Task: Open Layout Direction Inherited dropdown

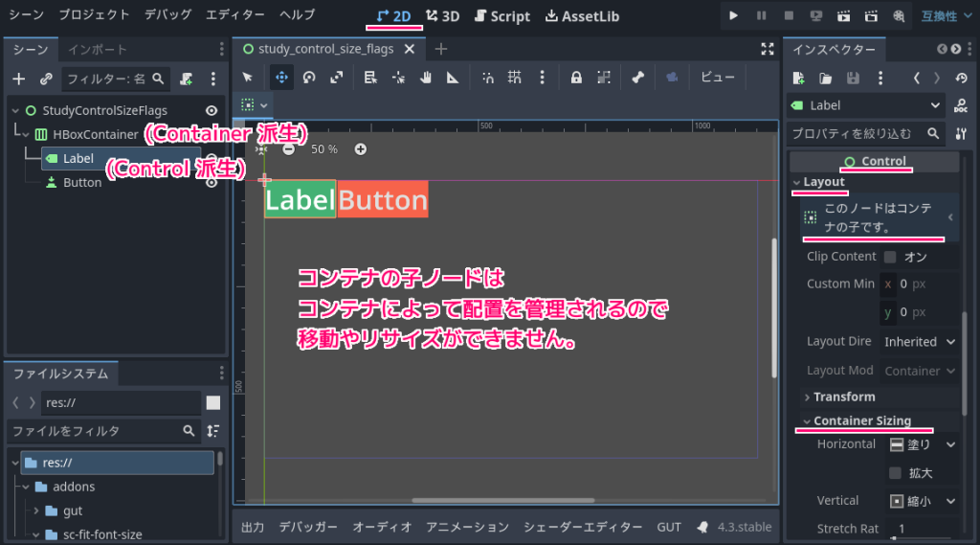Action: click(920, 342)
